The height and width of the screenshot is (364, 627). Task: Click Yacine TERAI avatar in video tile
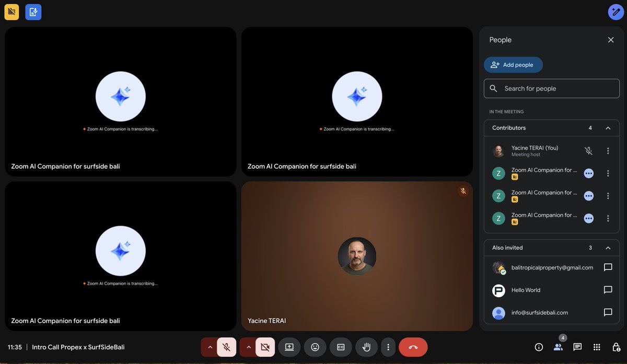357,256
